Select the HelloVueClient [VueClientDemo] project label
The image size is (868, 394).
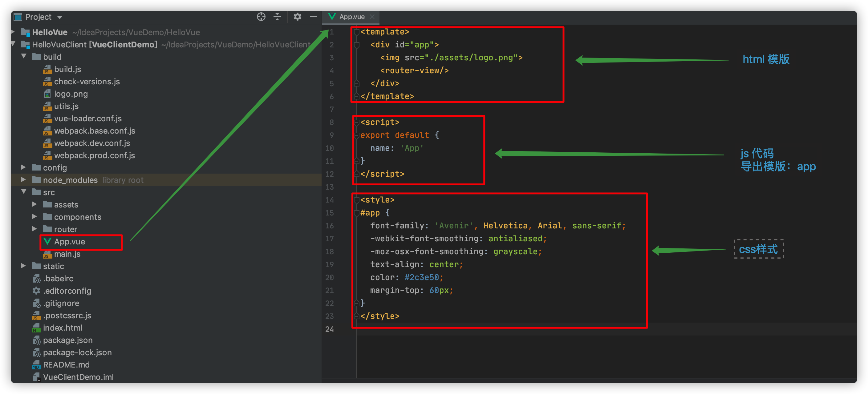pyautogui.click(x=95, y=44)
